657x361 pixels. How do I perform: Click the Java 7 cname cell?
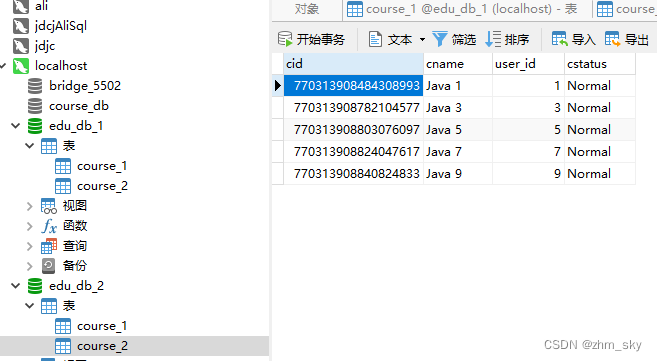coord(458,152)
